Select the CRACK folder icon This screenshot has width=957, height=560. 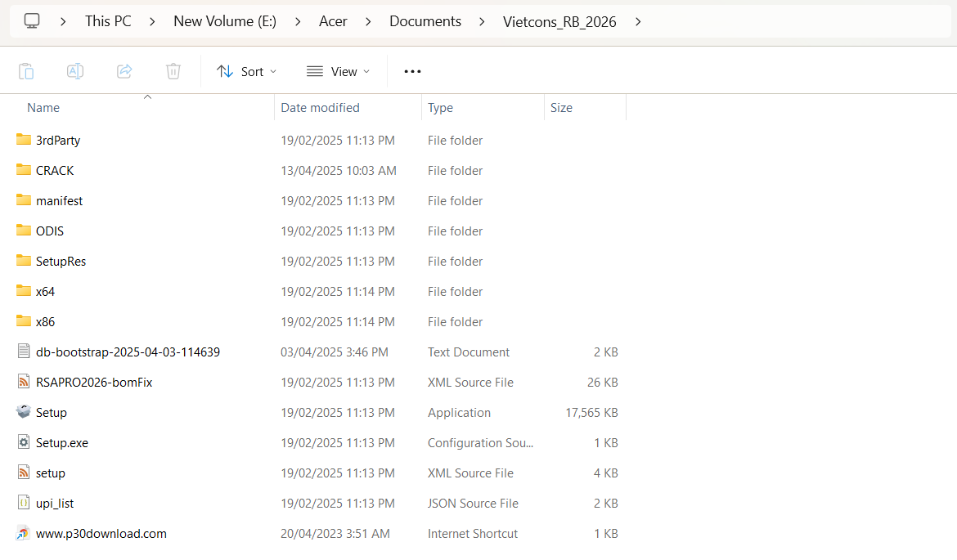click(24, 170)
